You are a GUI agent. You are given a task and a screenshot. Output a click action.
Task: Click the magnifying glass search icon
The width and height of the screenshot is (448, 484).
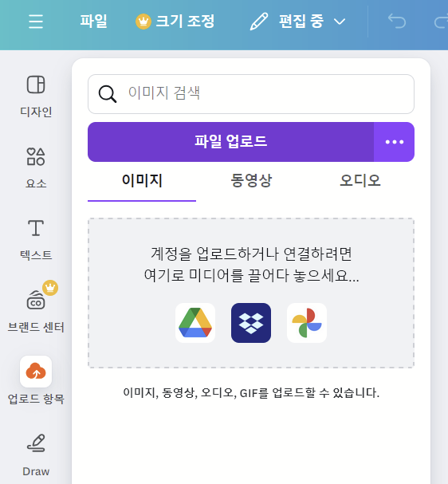coord(108,94)
